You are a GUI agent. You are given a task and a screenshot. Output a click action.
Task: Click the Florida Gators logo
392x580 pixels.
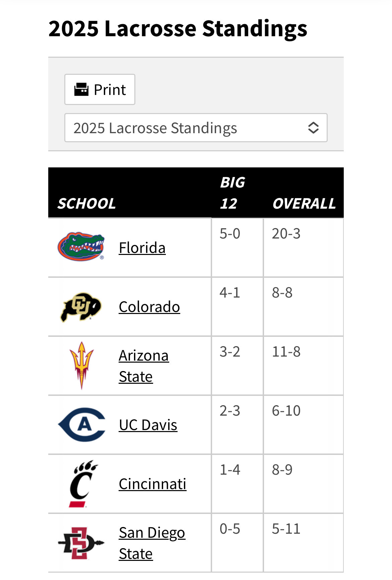(x=81, y=247)
